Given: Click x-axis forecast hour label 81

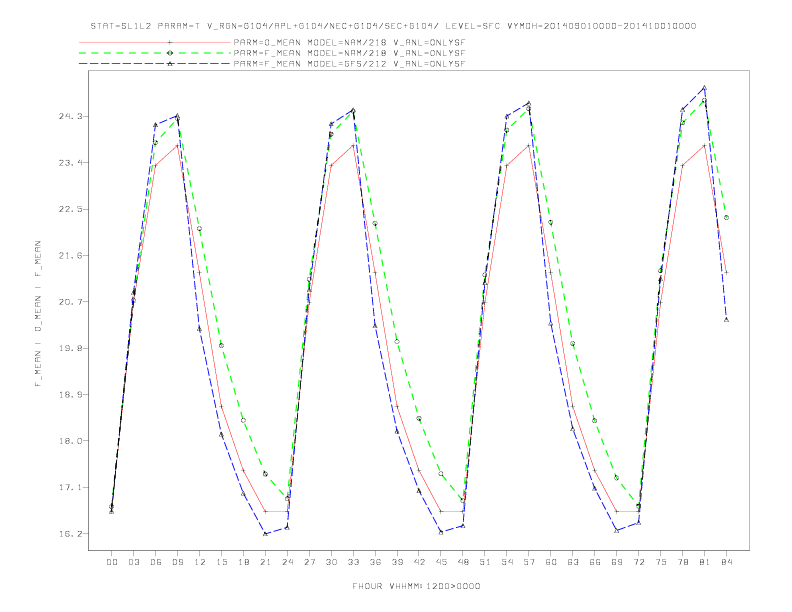Looking at the screenshot, I should [x=705, y=562].
